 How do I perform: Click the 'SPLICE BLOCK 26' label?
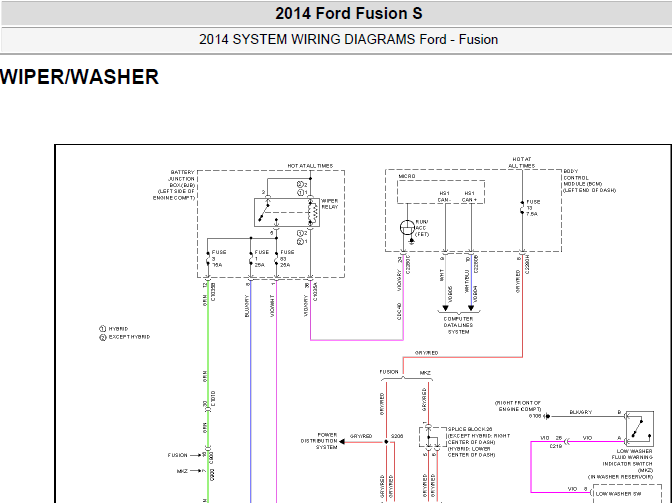point(470,429)
